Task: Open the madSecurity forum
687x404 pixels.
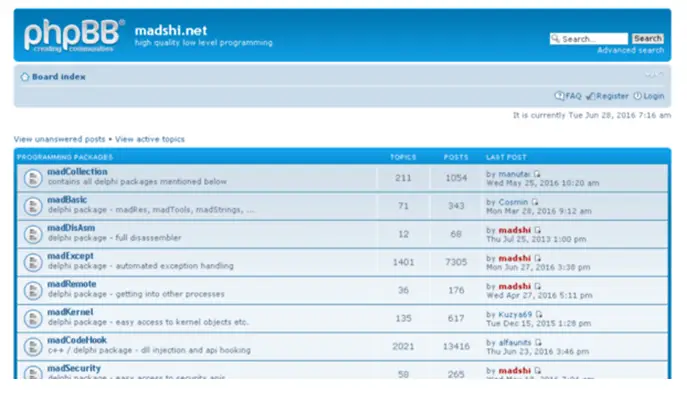Action: (x=74, y=368)
